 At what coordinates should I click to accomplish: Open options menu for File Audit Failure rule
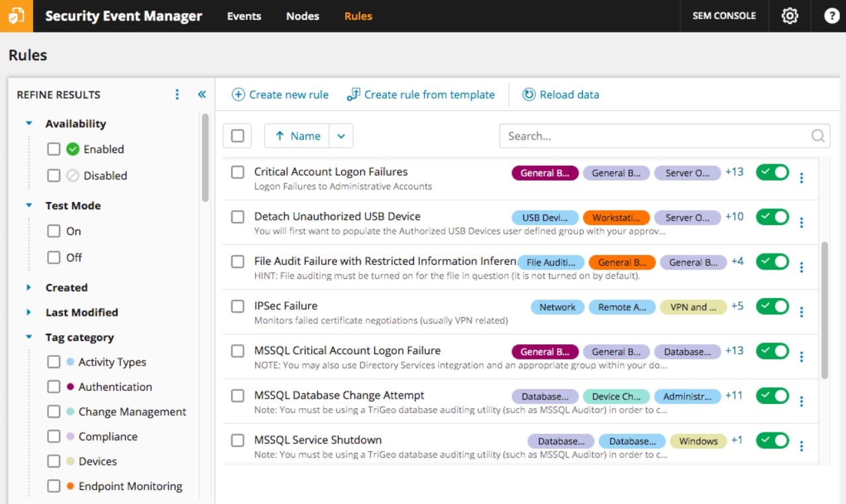click(x=802, y=267)
